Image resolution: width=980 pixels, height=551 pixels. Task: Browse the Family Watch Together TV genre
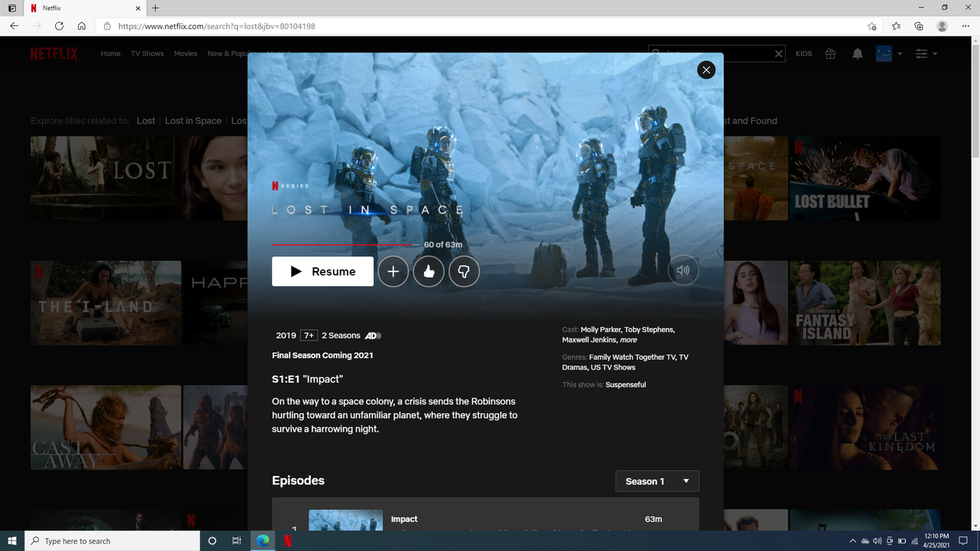632,357
